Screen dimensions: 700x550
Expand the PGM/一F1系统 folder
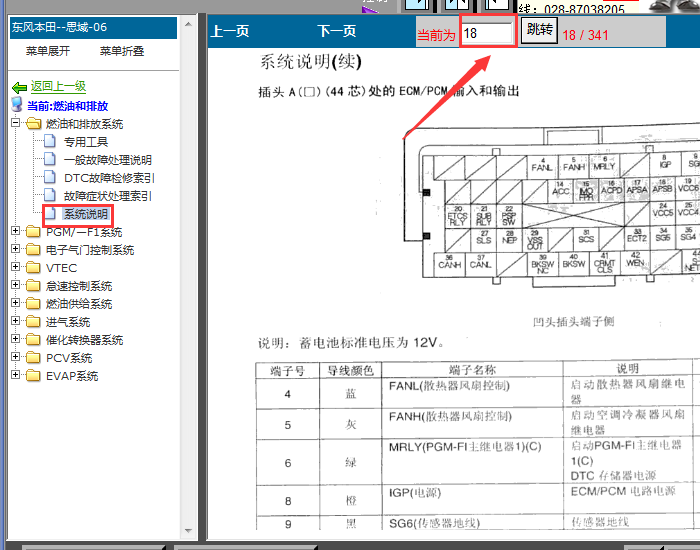[x=16, y=231]
